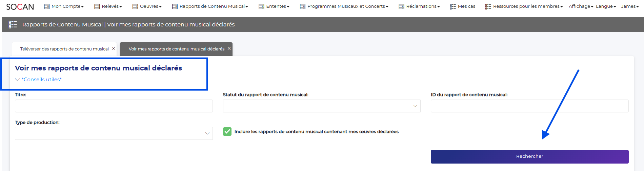Click the Mes cas list icon
This screenshot has height=171, width=644.
click(453, 6)
